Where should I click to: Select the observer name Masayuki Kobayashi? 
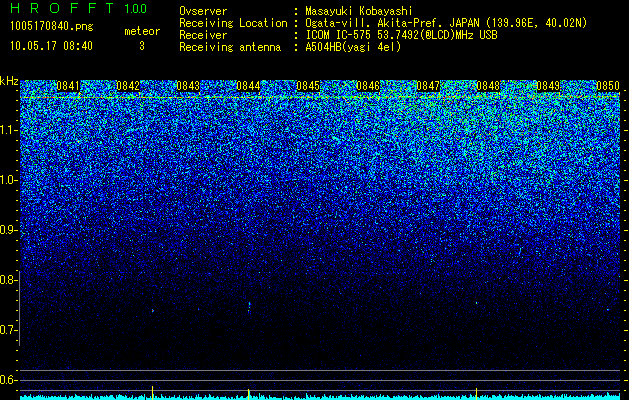pos(359,11)
